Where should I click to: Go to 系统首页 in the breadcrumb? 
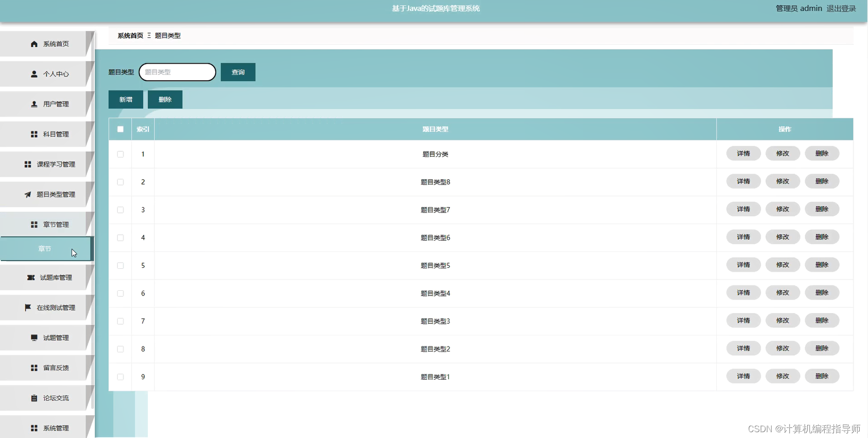[130, 35]
